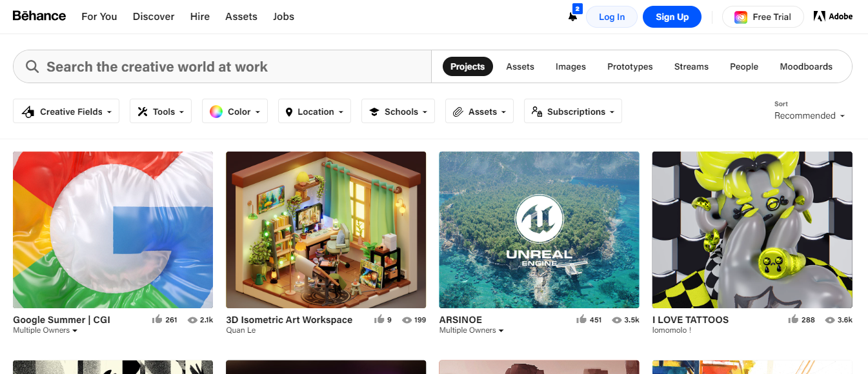Viewport: 868px width, 374px height.
Task: Switch to the Assets search tab
Action: click(x=520, y=66)
